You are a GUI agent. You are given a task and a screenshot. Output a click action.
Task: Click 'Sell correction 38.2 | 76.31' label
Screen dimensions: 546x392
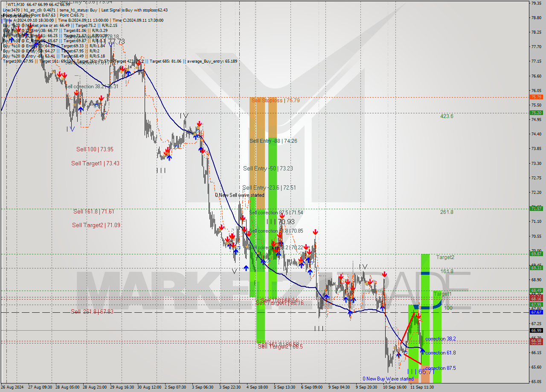click(91, 86)
